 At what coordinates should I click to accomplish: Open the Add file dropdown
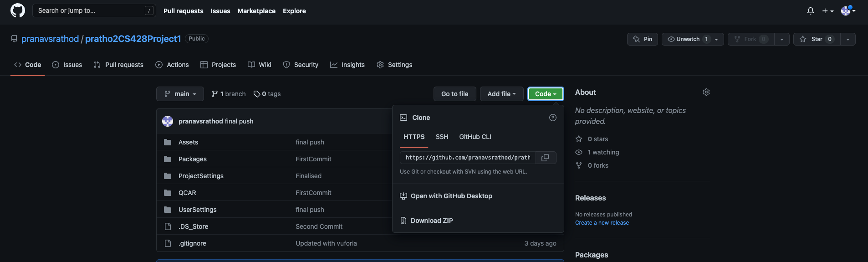pos(501,94)
